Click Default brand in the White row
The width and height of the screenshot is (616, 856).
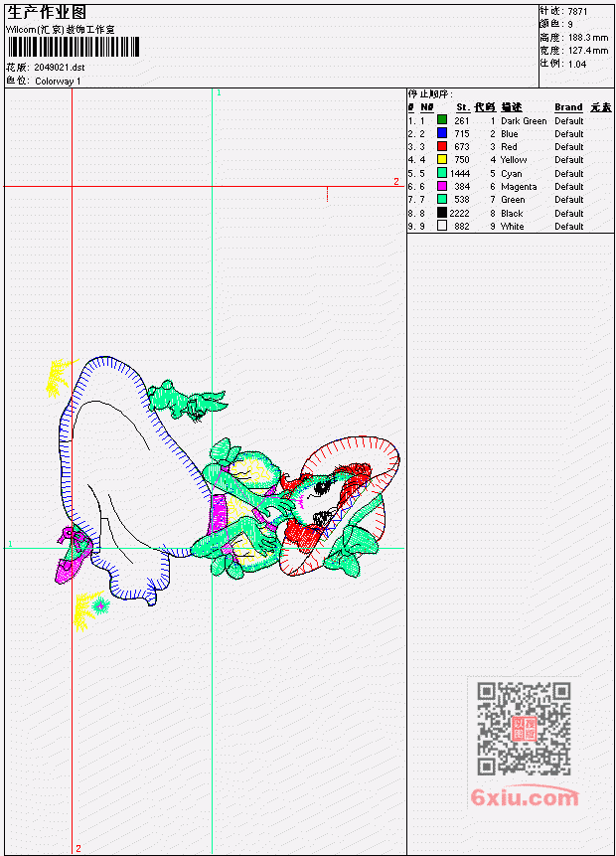click(x=569, y=226)
